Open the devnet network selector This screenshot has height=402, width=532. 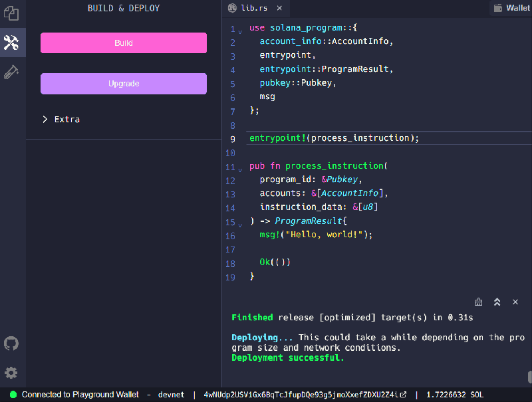171,394
